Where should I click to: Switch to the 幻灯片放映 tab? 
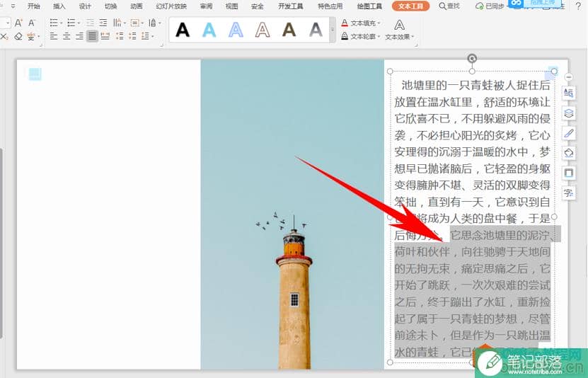pyautogui.click(x=171, y=6)
